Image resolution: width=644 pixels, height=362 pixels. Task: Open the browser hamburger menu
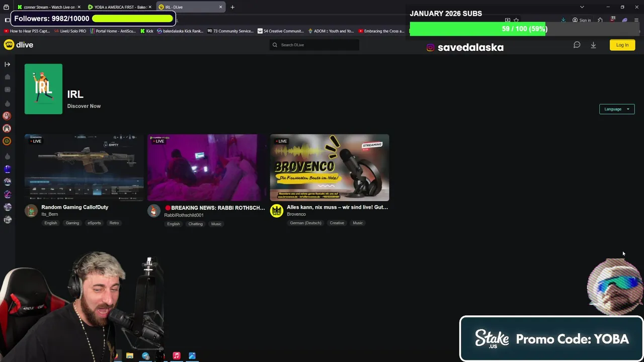[x=636, y=20]
